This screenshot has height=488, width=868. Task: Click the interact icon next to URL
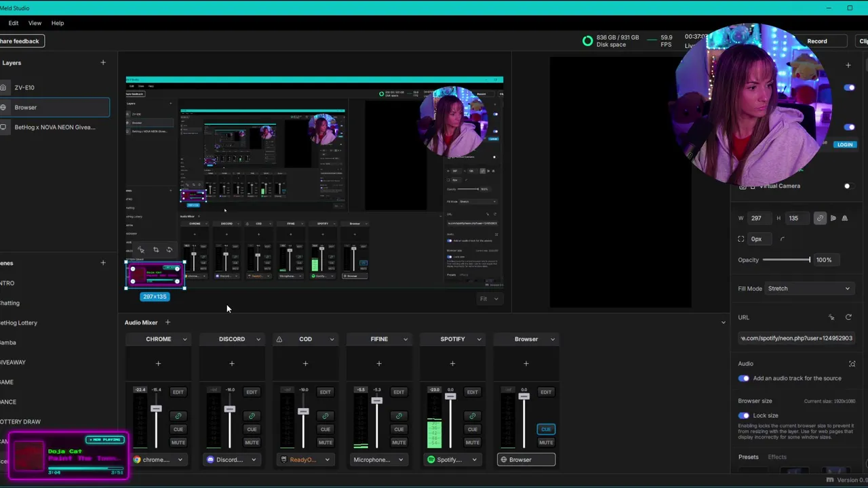[x=831, y=317]
